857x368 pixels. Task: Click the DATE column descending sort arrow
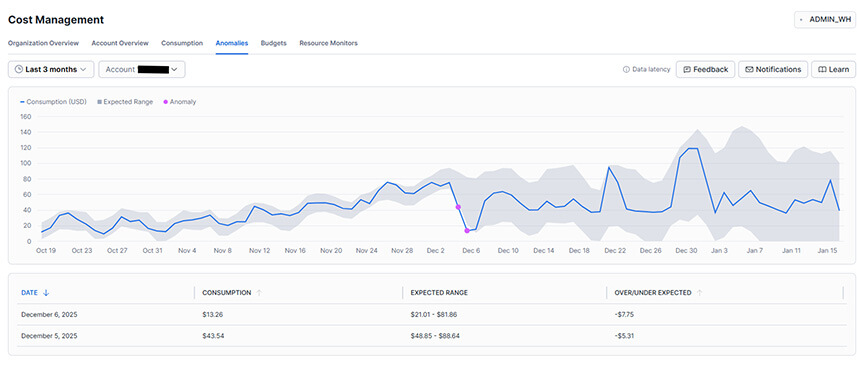point(46,293)
